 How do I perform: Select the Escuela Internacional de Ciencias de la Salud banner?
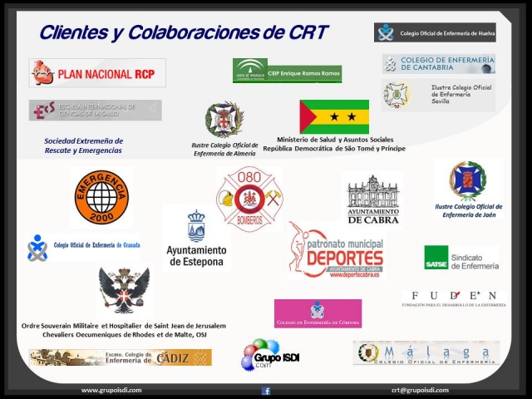pos(96,111)
